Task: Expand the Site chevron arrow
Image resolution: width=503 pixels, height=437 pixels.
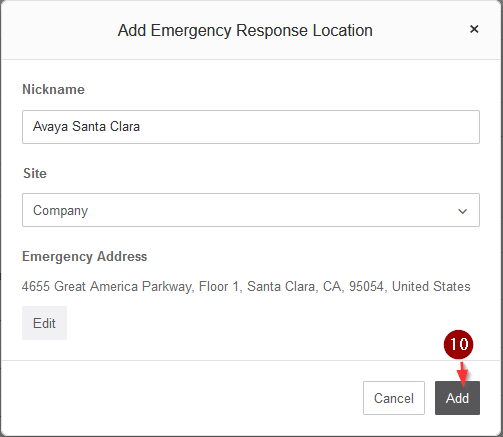Action: tap(462, 211)
